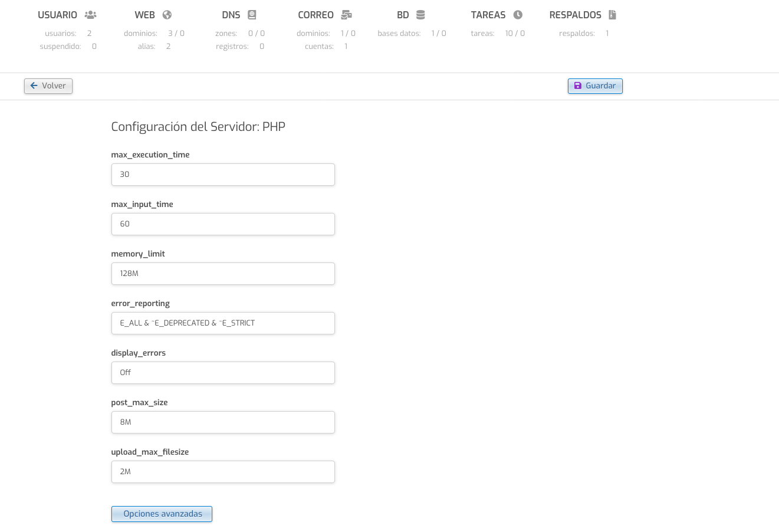The width and height of the screenshot is (779, 532).
Task: Click the RESPALDOS archive file icon
Action: pyautogui.click(x=612, y=15)
